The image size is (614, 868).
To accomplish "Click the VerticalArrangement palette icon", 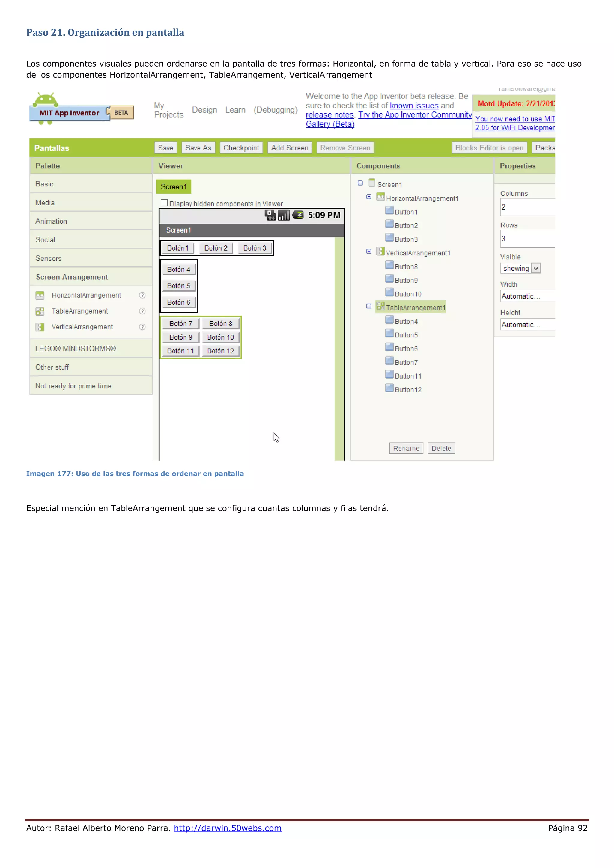I will pyautogui.click(x=40, y=327).
